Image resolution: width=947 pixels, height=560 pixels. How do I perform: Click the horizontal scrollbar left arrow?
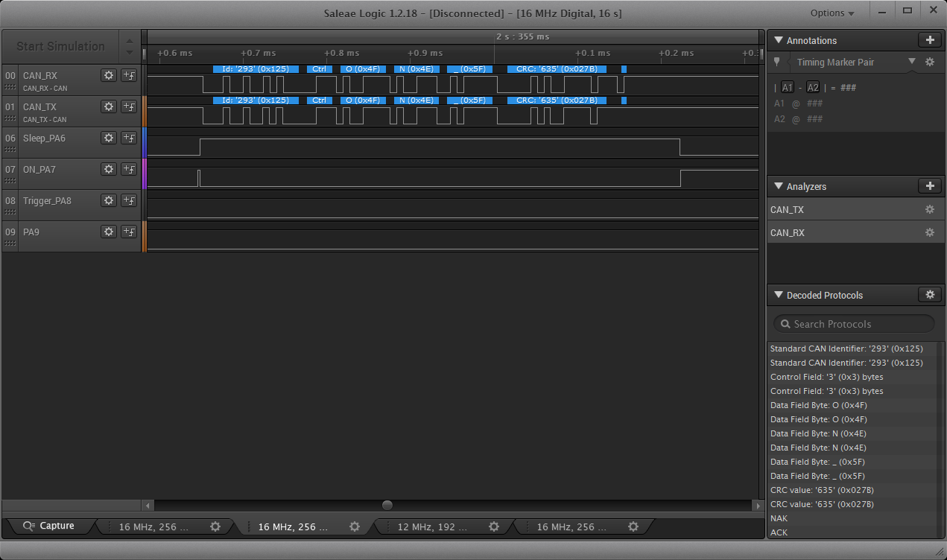(x=148, y=506)
